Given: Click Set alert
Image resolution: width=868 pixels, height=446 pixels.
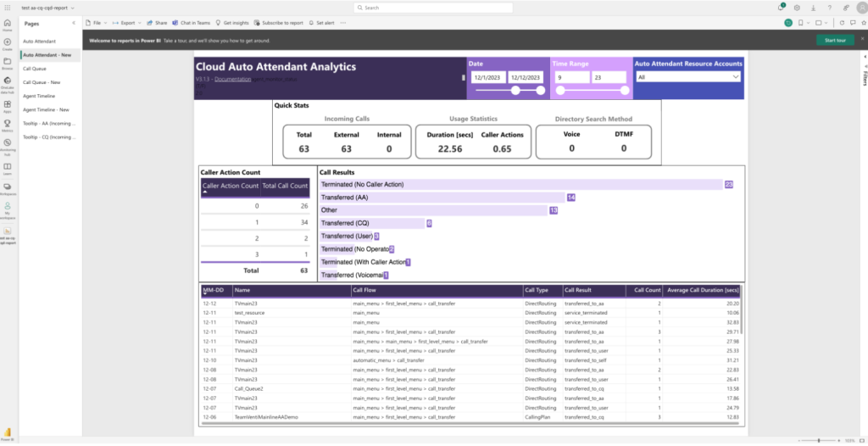Looking at the screenshot, I should coord(321,23).
